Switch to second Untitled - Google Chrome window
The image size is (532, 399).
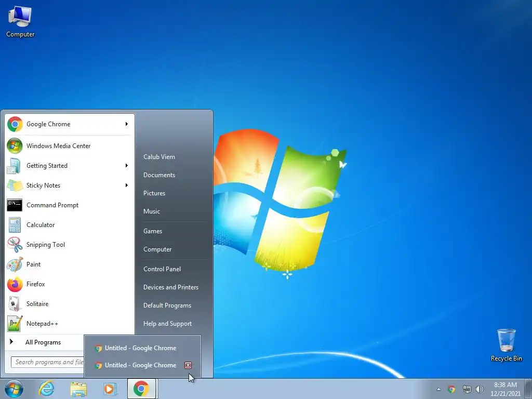tap(136, 365)
